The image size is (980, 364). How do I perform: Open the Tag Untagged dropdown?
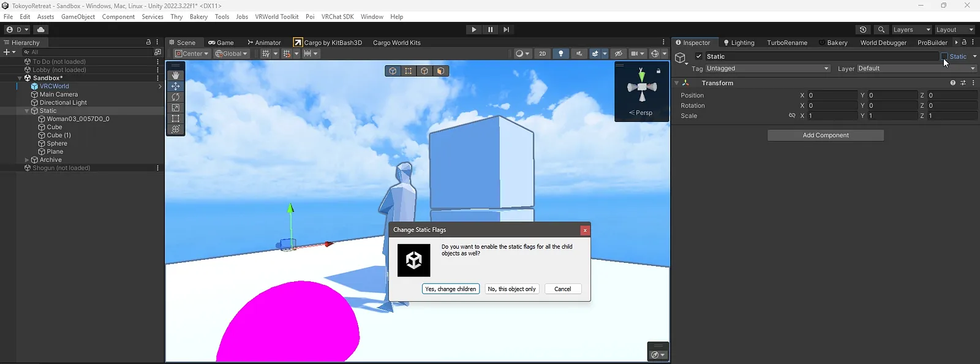[x=767, y=69]
